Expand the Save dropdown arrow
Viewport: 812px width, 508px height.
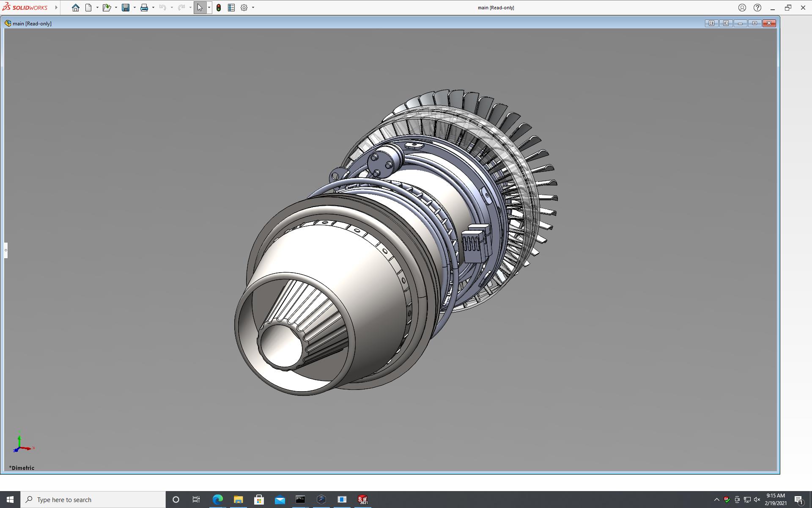(x=134, y=8)
